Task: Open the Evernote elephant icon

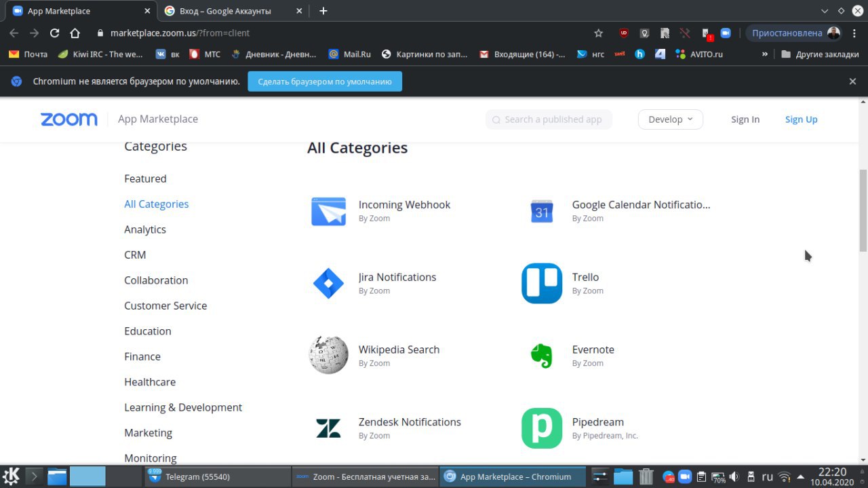Action: (x=542, y=356)
